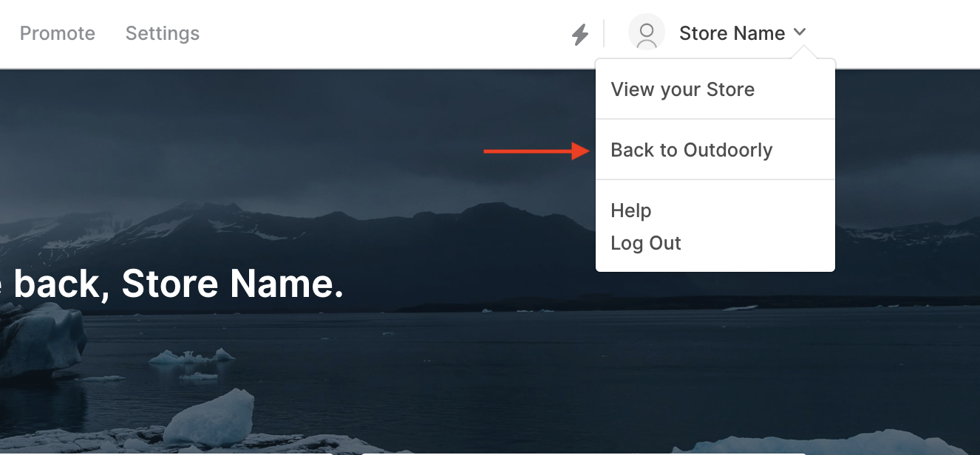Expand the chevron beside Store Name
980x455 pixels.
click(800, 32)
